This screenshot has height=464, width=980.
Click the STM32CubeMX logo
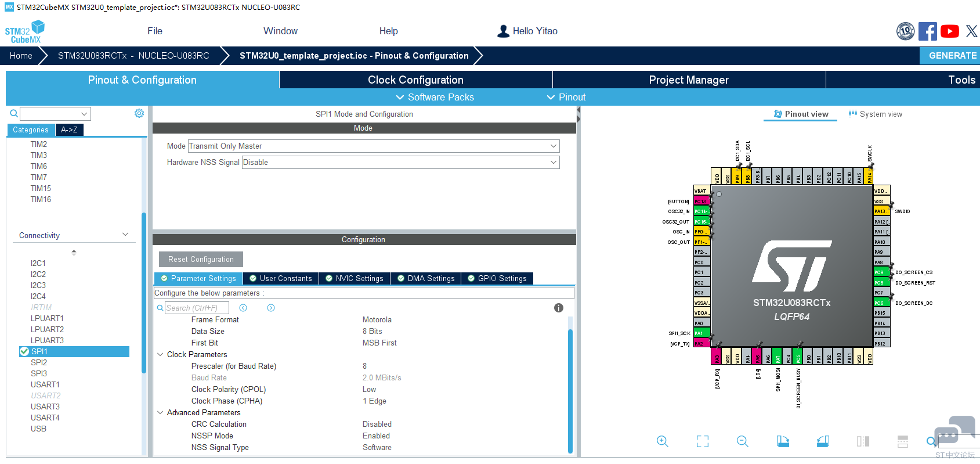(x=24, y=32)
